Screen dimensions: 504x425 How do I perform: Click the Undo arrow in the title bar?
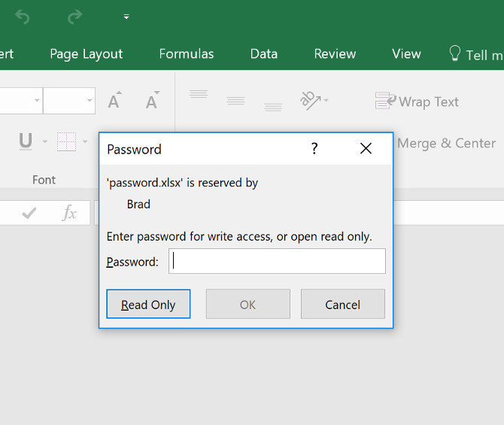23,16
